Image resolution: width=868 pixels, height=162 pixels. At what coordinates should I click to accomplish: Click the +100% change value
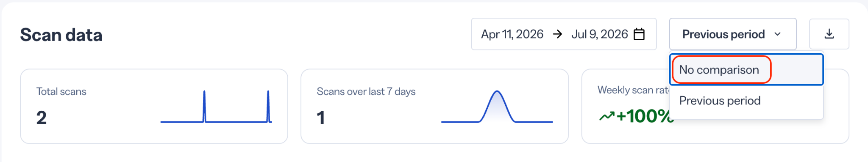click(x=644, y=116)
